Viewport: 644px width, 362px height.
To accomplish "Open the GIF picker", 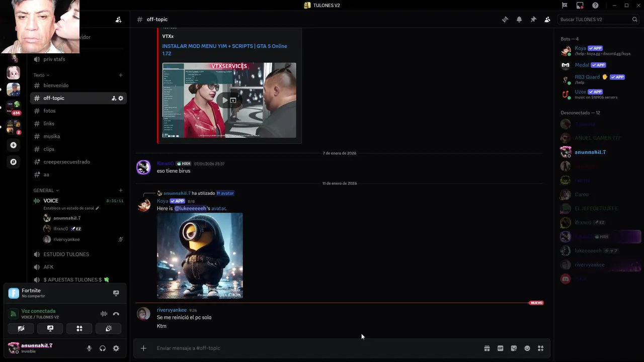I will click(501, 348).
